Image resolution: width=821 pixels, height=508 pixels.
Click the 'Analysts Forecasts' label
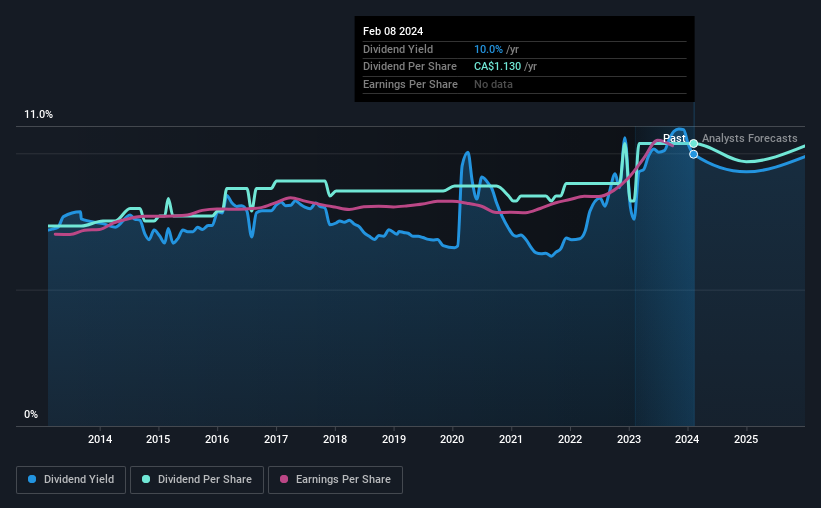[749, 138]
